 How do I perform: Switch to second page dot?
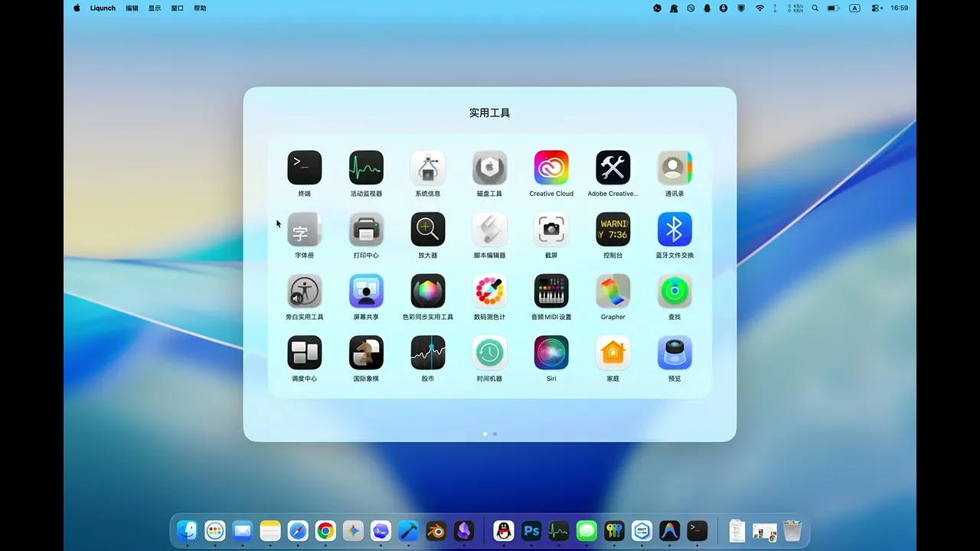point(495,434)
